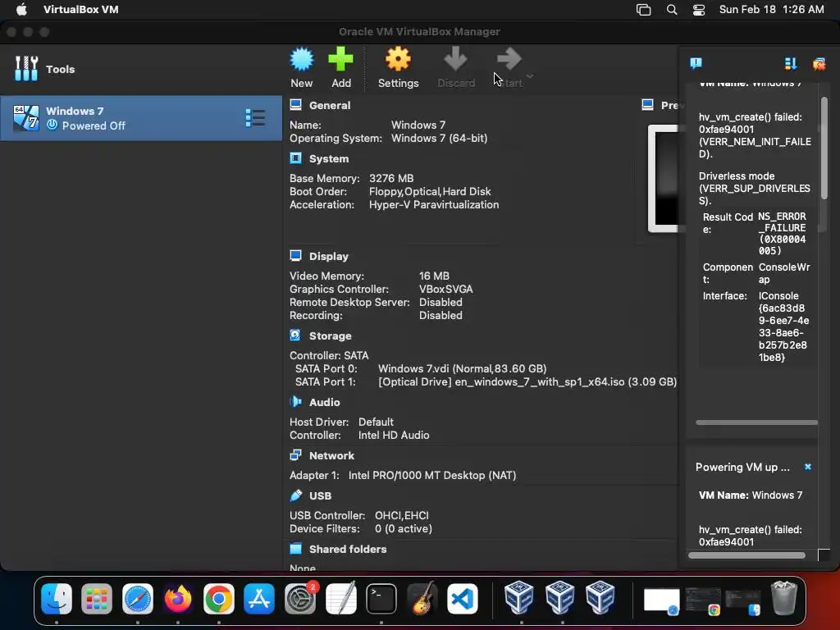Click the Start arrow toolbar icon
Viewport: 840px width, 630px height.
point(509,59)
